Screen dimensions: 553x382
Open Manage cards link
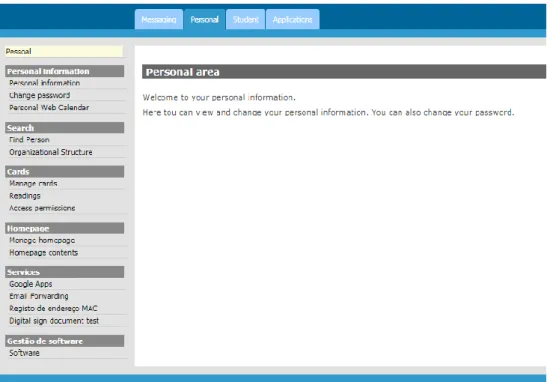pos(33,183)
